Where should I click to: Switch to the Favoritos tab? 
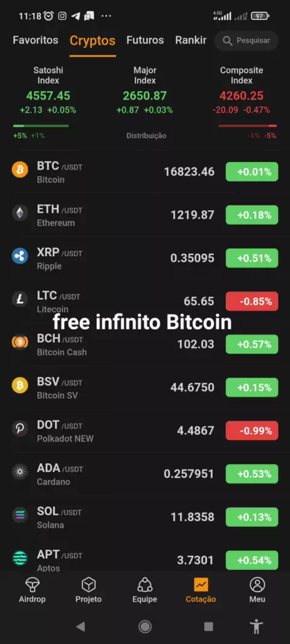(35, 40)
